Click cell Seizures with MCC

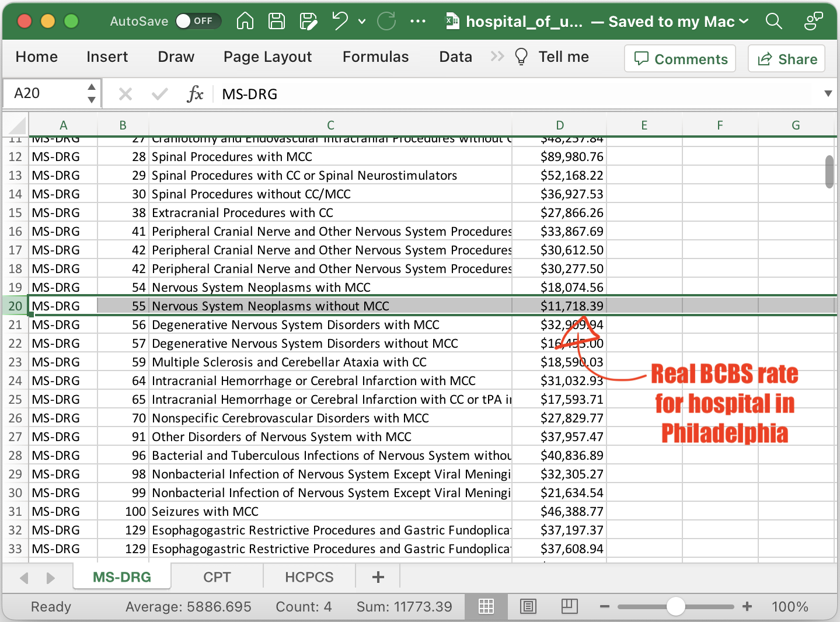click(330, 511)
